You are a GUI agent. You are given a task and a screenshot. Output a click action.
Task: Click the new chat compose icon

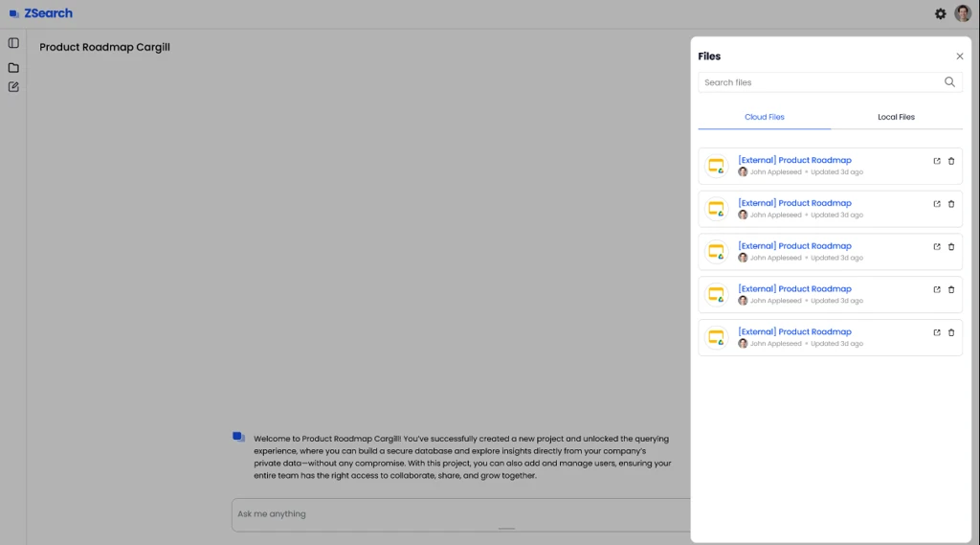[13, 87]
